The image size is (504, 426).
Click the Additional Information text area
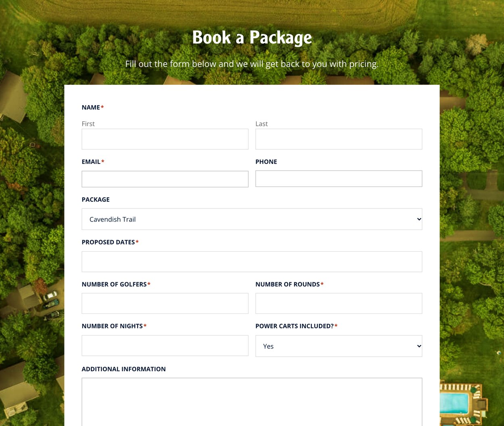tap(252, 402)
